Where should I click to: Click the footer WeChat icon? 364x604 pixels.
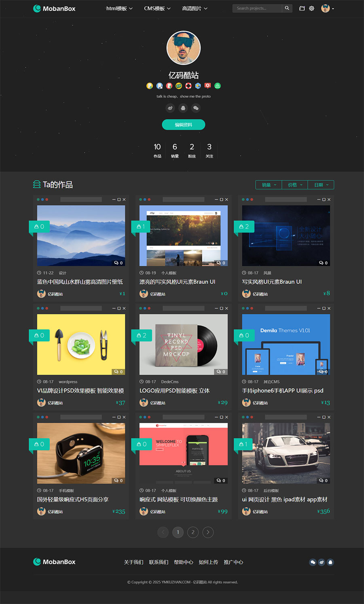coord(313,562)
